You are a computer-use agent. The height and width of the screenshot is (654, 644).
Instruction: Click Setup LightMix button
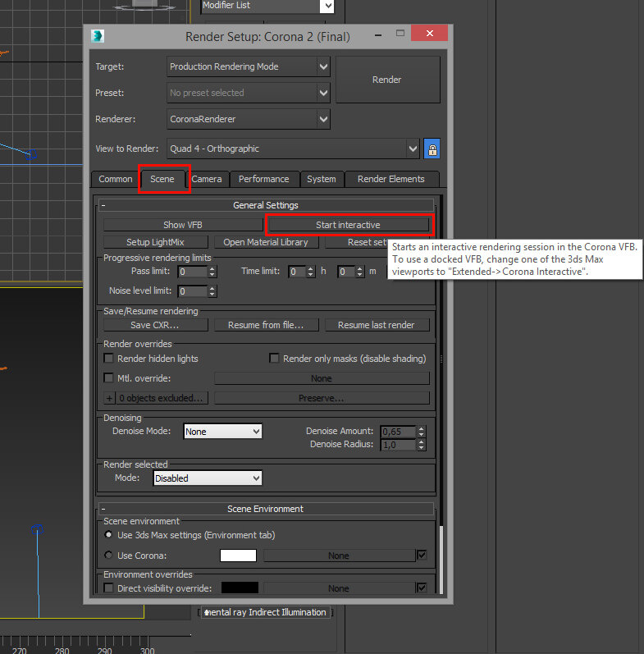tap(155, 242)
